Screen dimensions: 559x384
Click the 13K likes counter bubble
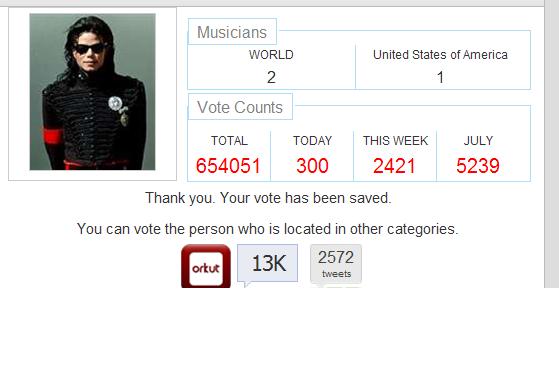coord(267,263)
